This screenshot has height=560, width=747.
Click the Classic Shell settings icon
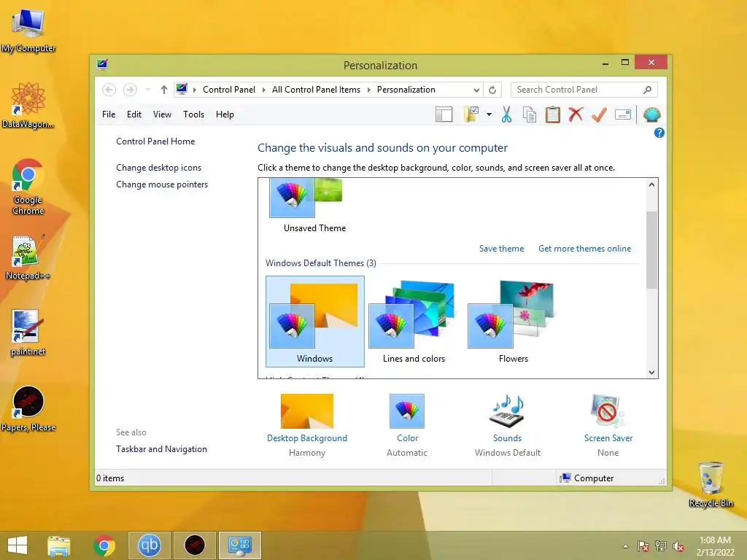651,114
